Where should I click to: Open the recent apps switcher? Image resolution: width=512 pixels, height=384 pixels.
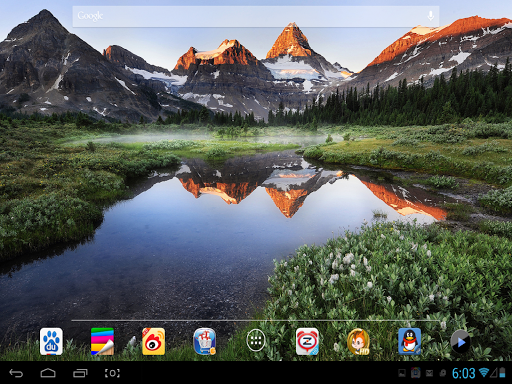[80, 373]
